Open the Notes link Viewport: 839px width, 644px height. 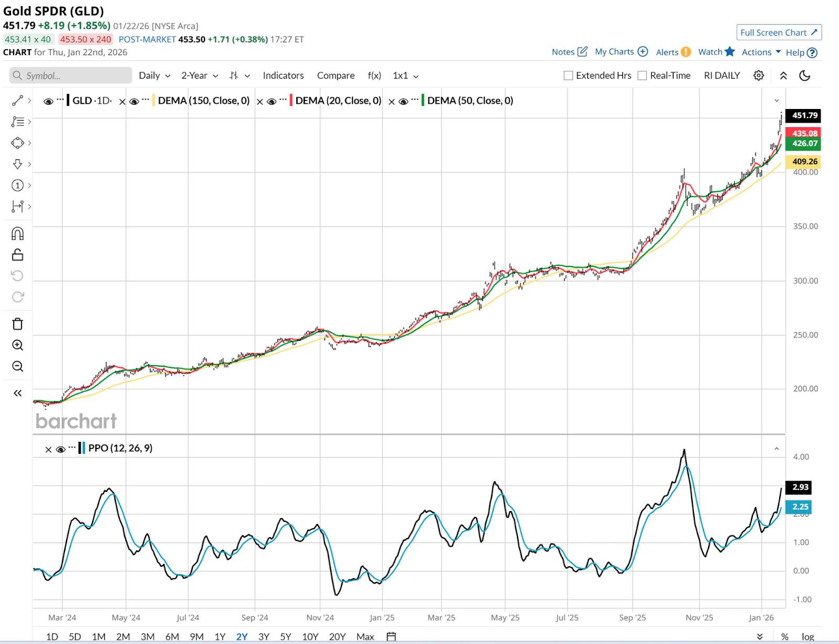569,52
